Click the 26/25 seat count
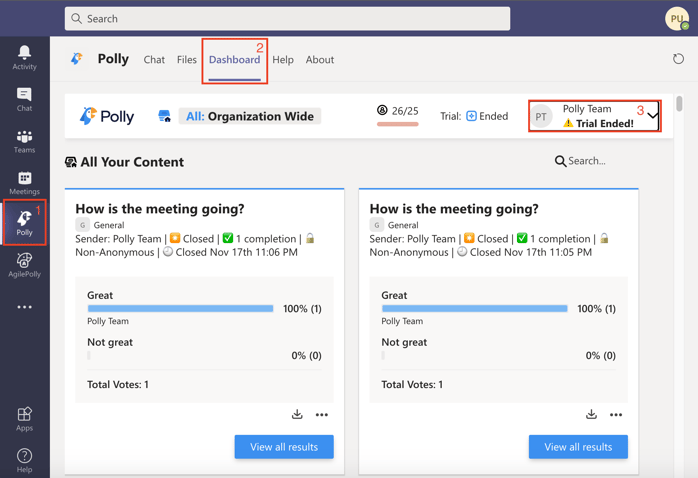The width and height of the screenshot is (698, 478). pos(405,111)
